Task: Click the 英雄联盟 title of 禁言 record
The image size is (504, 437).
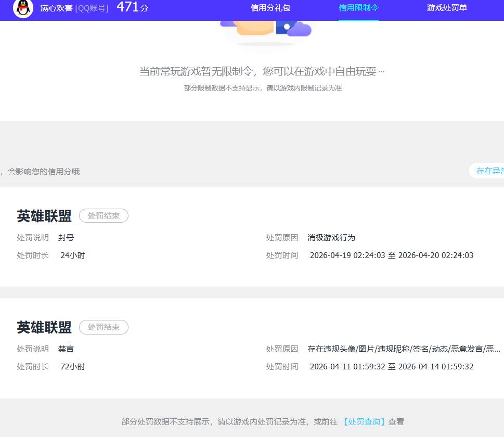Action: pyautogui.click(x=44, y=327)
